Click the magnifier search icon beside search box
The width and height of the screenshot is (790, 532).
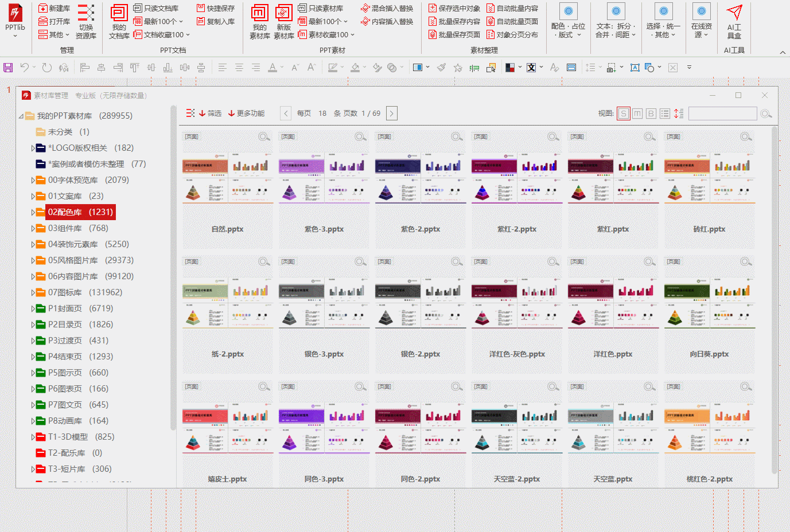click(x=766, y=114)
